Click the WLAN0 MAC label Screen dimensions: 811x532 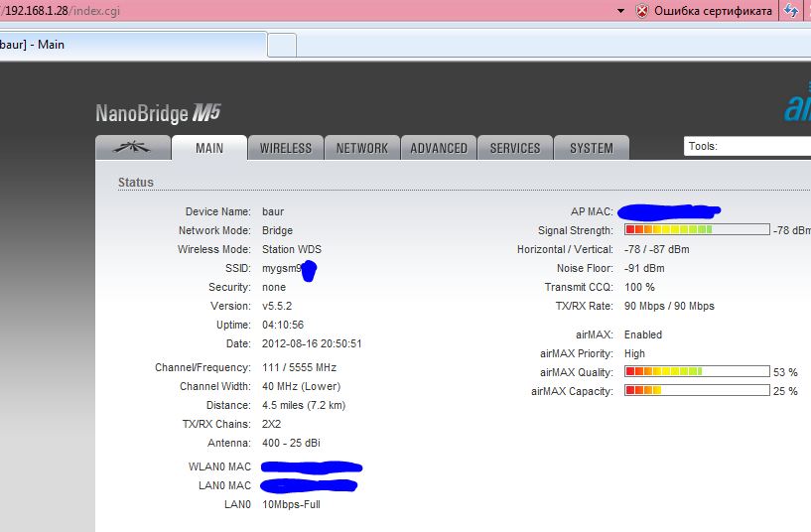coord(219,466)
